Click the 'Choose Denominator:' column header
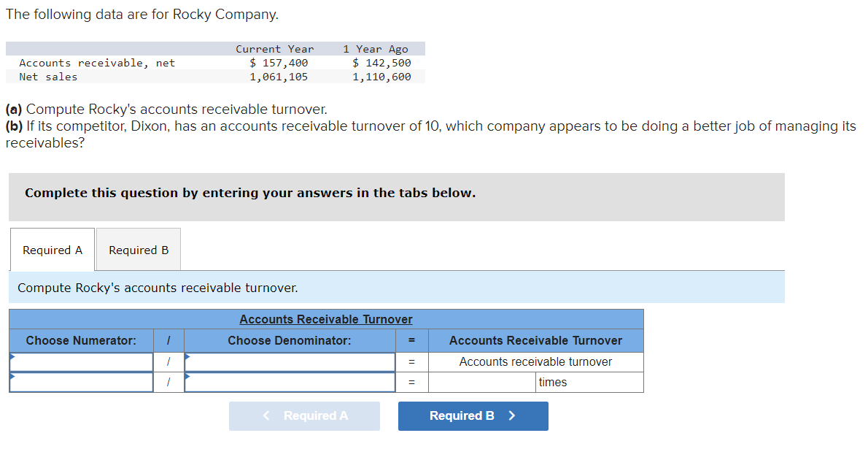Viewport: 868px width, 460px height. click(x=290, y=341)
